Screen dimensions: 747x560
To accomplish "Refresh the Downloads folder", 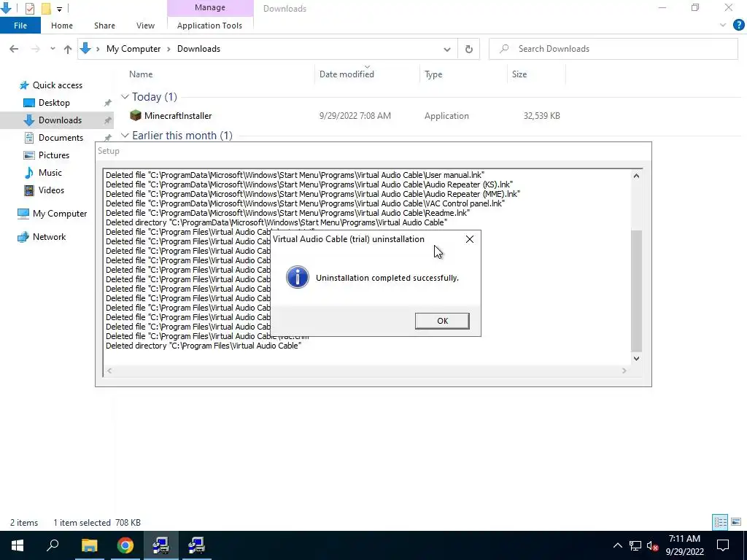I will 469,49.
